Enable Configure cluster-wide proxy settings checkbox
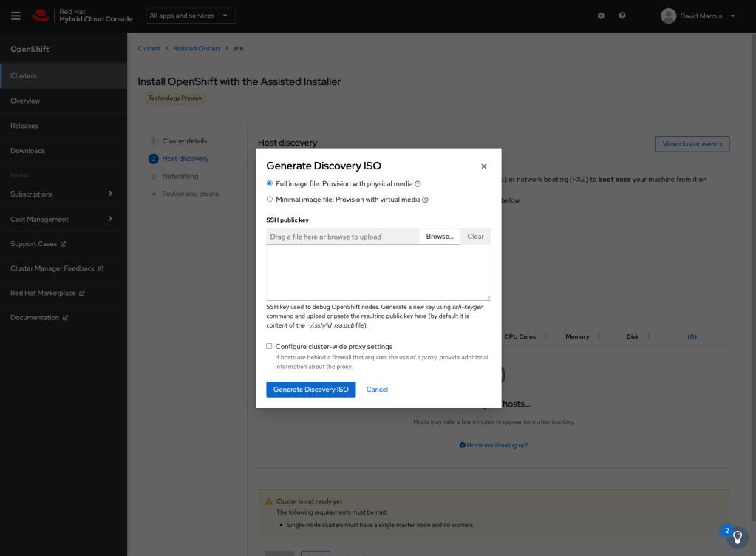This screenshot has height=556, width=756. click(270, 346)
